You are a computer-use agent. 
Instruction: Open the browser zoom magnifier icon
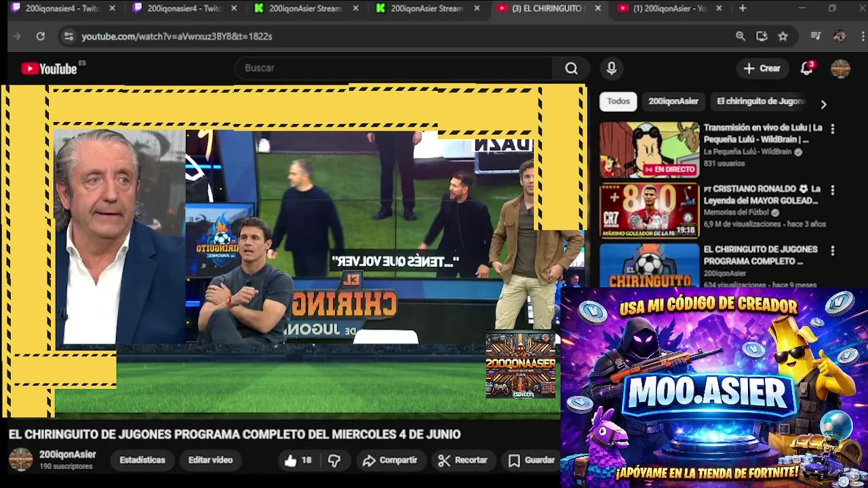741,36
